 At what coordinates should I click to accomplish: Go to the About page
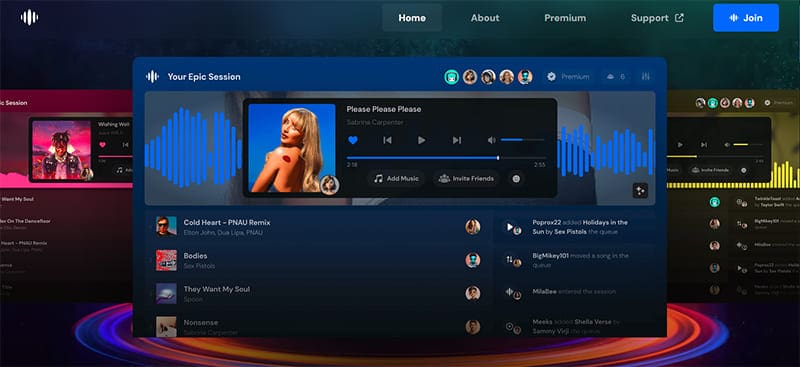click(x=485, y=18)
